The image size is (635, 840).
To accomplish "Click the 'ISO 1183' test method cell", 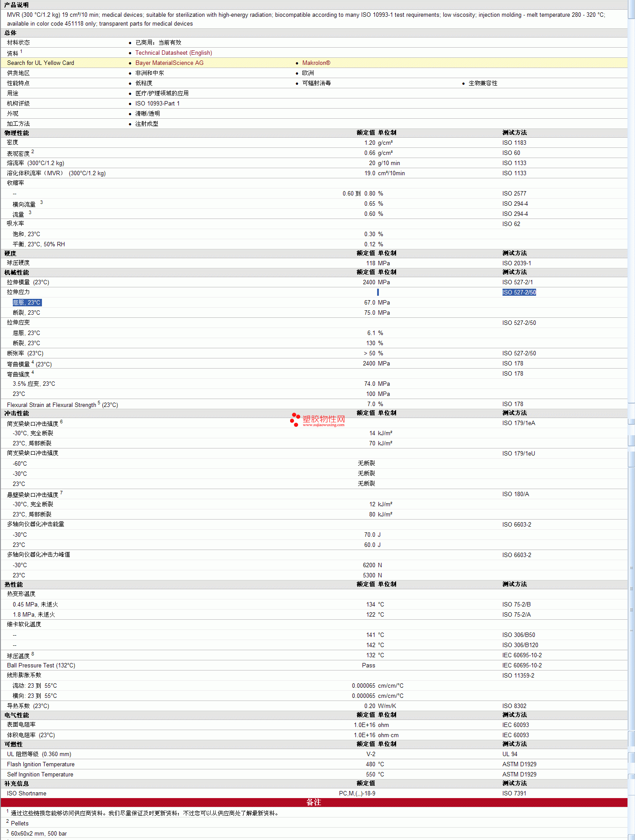I will (x=514, y=143).
